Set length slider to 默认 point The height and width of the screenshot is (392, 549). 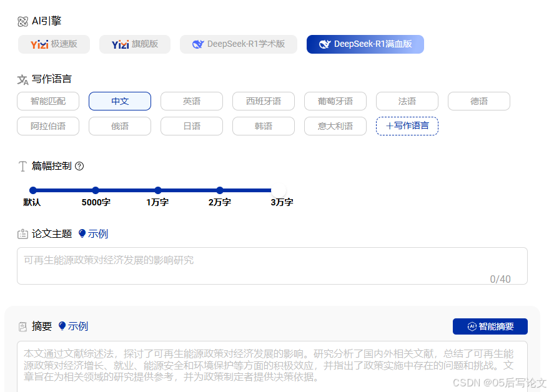click(33, 190)
